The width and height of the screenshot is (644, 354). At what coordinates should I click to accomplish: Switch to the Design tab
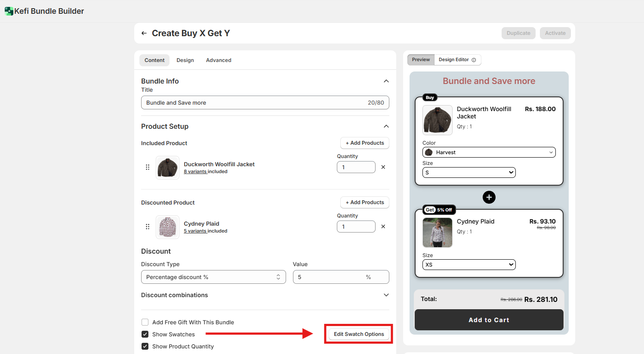pos(185,60)
